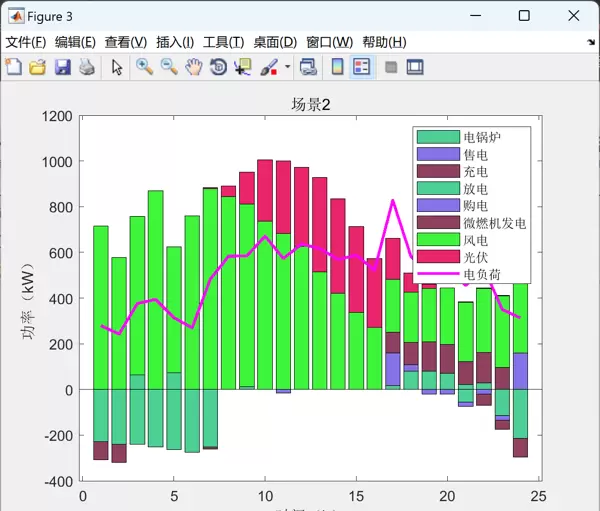
Task: Save the figure with the floppy disk icon
Action: (62, 67)
